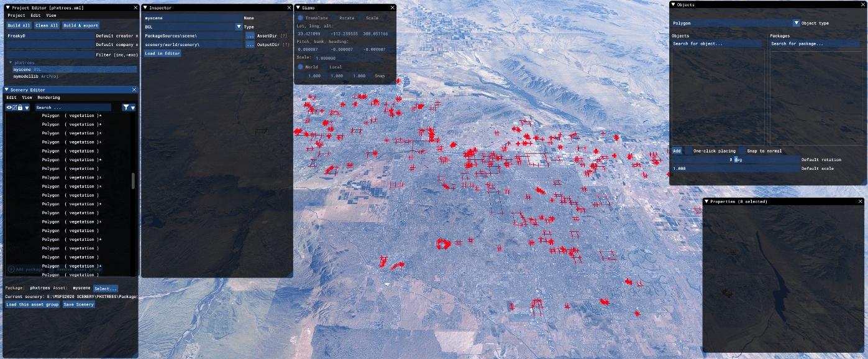Enable the One-click placing checkbox
The width and height of the screenshot is (868, 359).
click(x=688, y=151)
